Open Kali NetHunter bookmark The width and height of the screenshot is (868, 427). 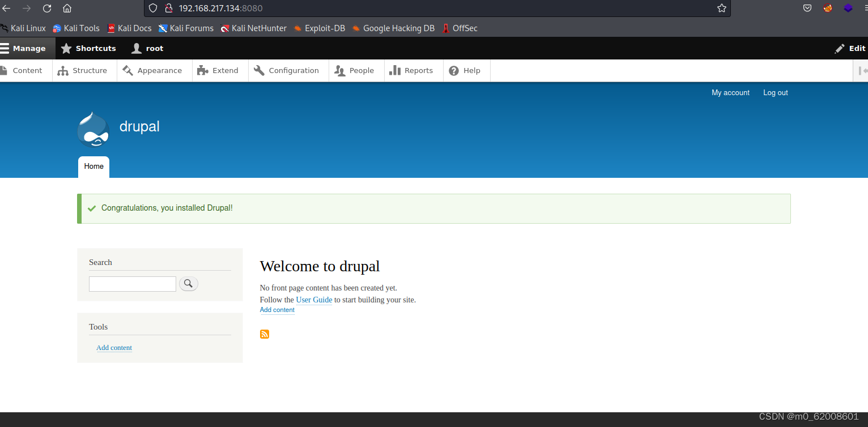pos(253,28)
